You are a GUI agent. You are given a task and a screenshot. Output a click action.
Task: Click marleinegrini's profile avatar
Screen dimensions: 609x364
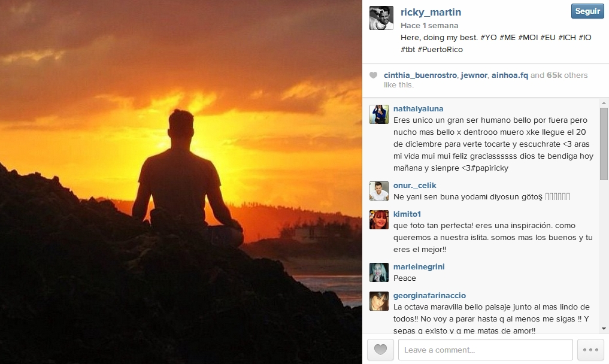tap(379, 272)
